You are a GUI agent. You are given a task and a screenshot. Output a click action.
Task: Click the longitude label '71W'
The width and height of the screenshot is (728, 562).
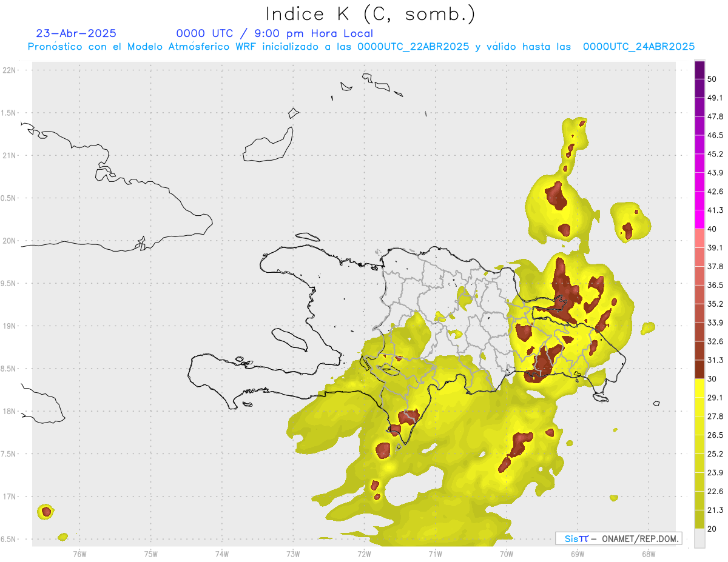click(435, 554)
